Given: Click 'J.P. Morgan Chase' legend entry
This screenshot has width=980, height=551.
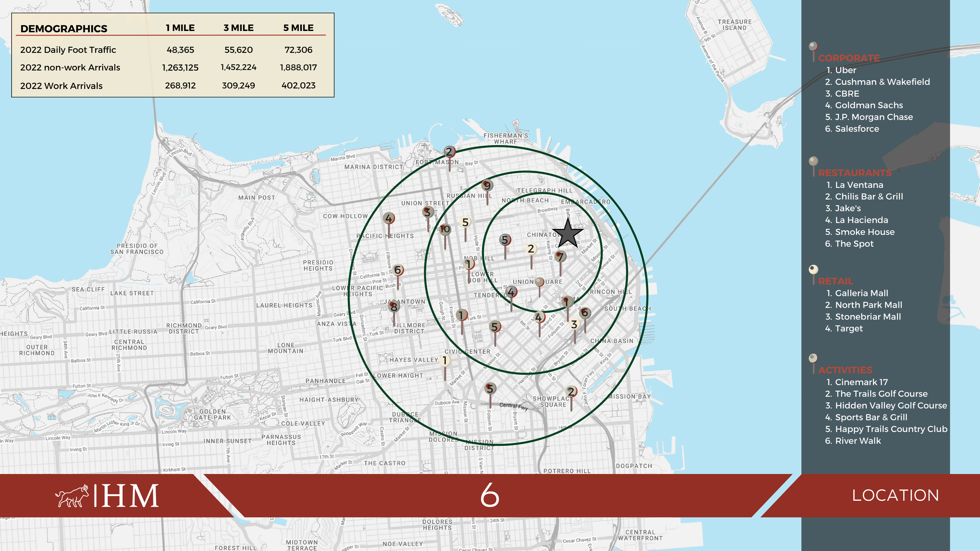Looking at the screenshot, I should click(x=874, y=117).
